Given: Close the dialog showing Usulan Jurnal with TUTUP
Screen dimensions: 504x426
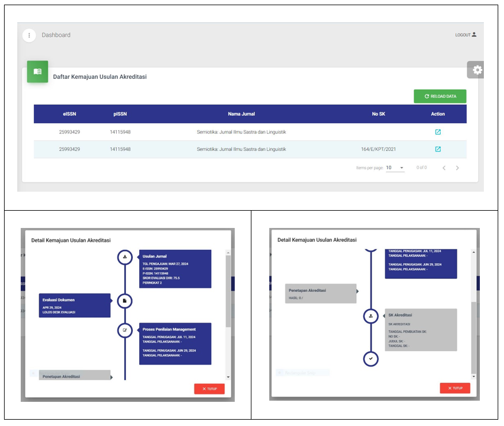Looking at the screenshot, I should [x=209, y=389].
